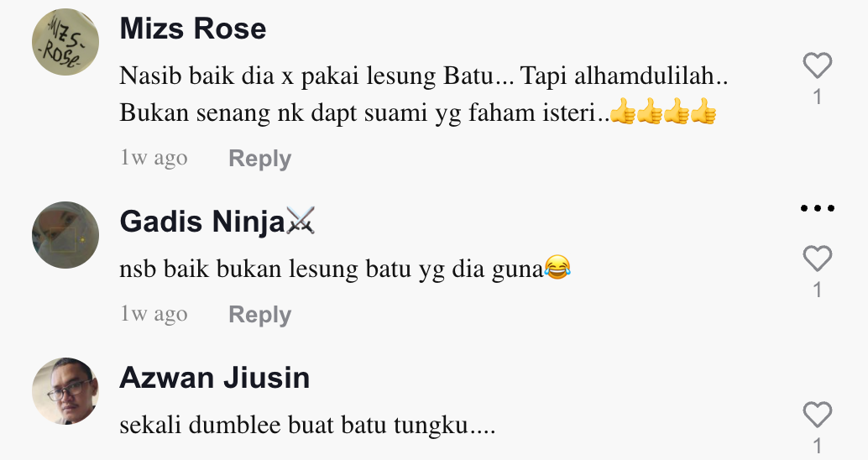
Task: Open Azwan Jiusin's profile picture
Action: 65,391
